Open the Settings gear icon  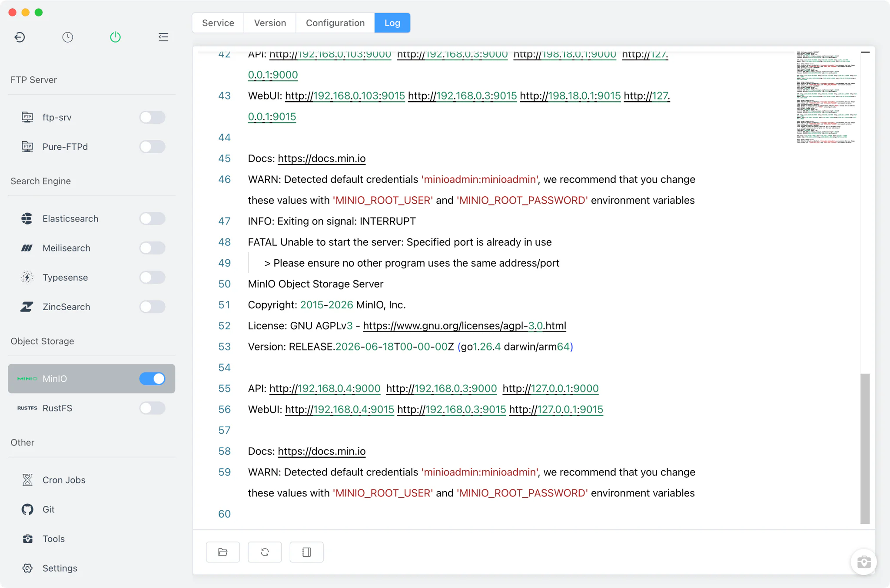(x=27, y=568)
